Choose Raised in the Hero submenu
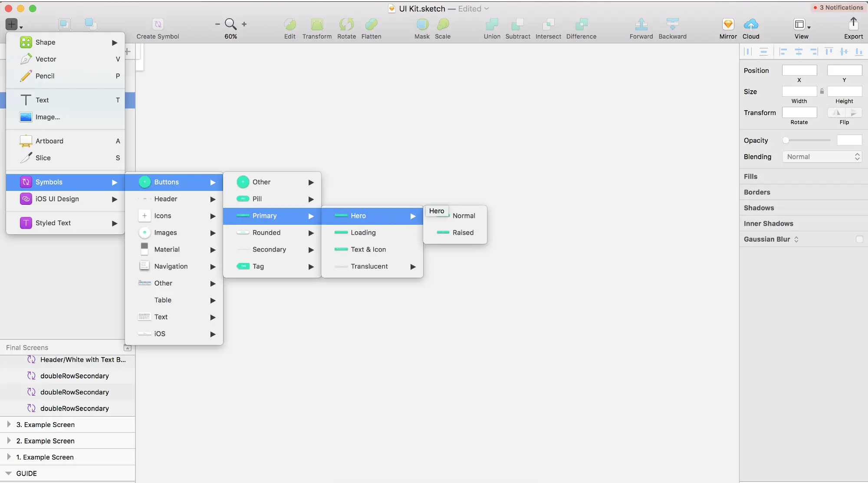The height and width of the screenshot is (483, 868). point(463,233)
